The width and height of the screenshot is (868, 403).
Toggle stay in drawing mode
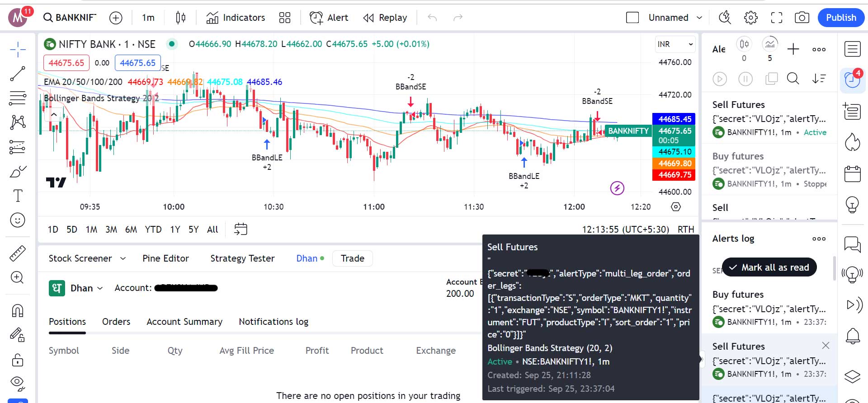coord(18,335)
